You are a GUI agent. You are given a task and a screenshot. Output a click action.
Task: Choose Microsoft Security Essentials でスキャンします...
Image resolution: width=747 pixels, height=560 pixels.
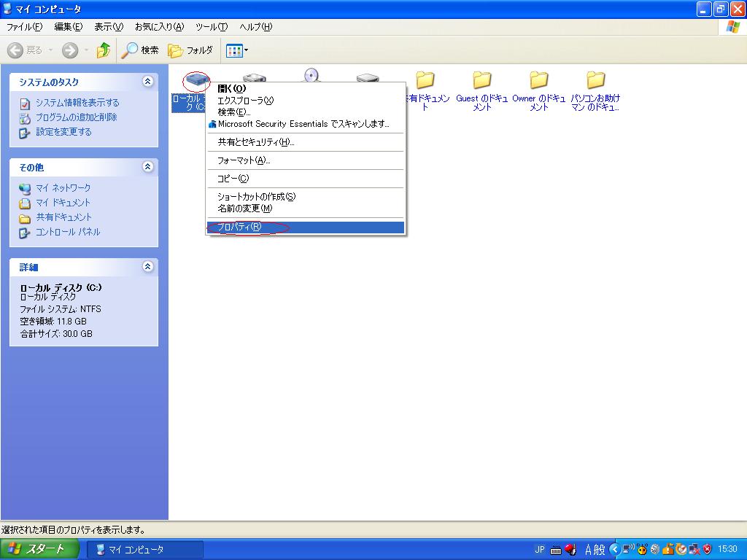(x=306, y=124)
